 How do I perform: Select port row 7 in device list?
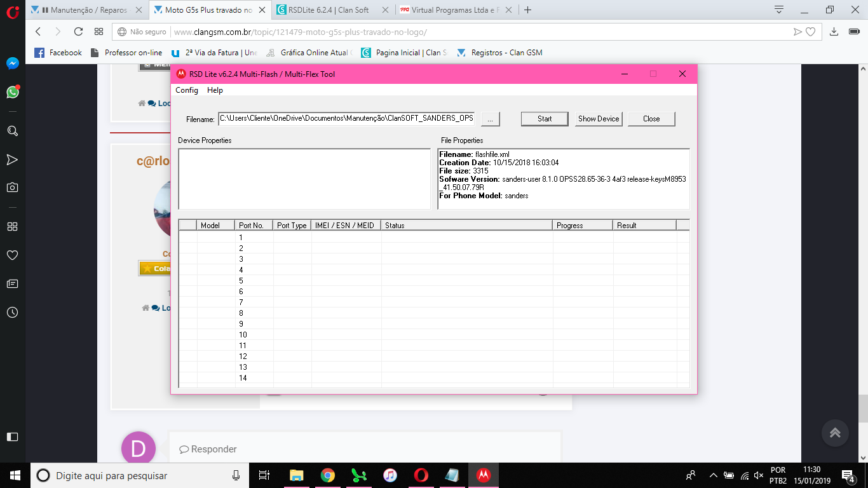tap(433, 302)
